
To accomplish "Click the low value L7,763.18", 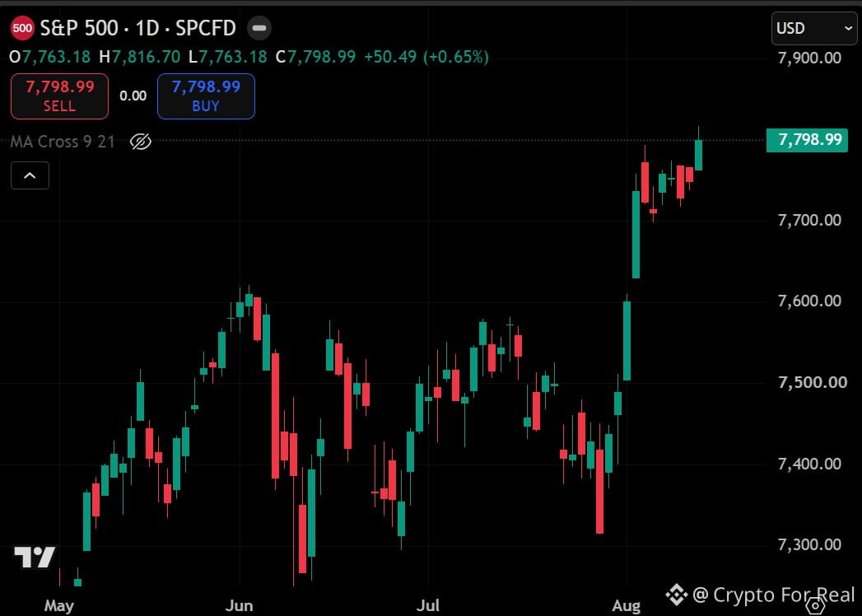I will (227, 57).
